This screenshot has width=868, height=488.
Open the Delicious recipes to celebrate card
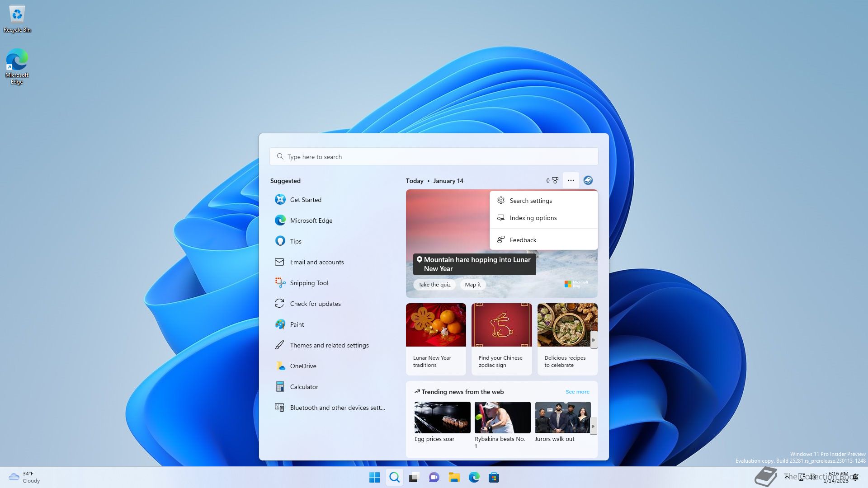[567, 339]
